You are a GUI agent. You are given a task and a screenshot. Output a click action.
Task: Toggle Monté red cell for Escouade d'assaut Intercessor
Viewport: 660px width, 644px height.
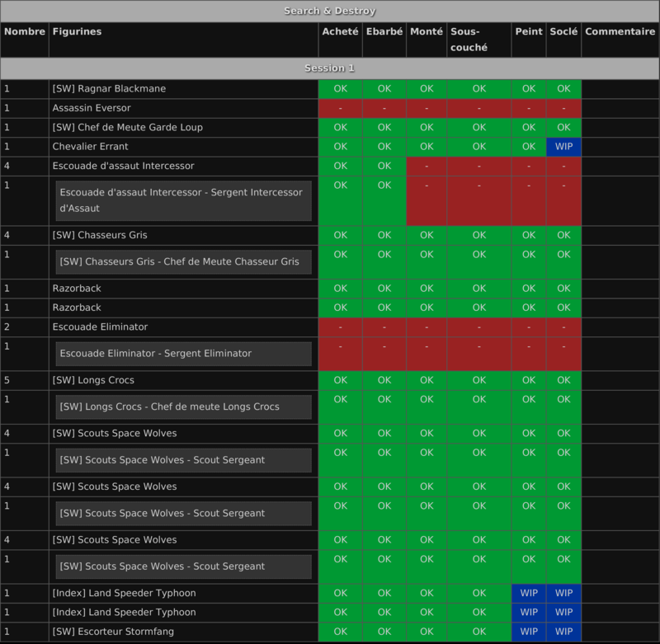coord(427,166)
